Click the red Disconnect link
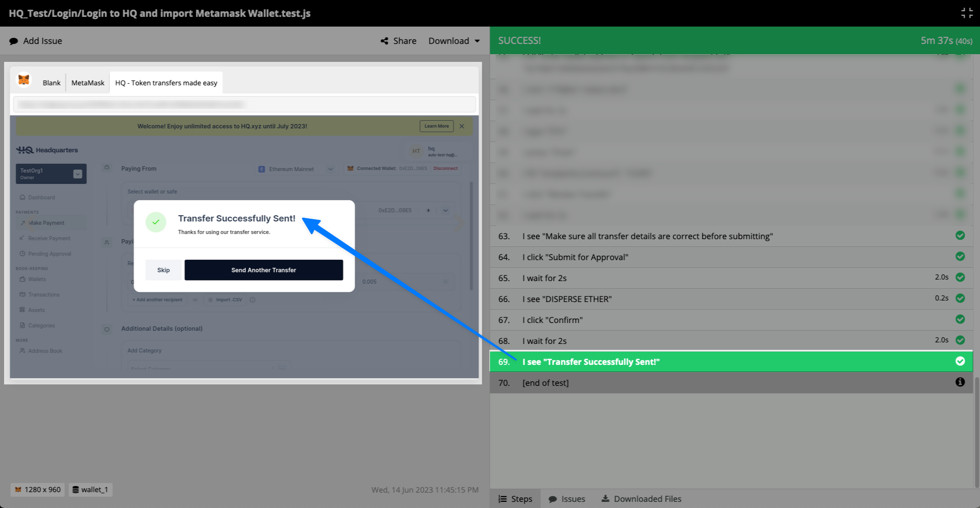 [445, 168]
